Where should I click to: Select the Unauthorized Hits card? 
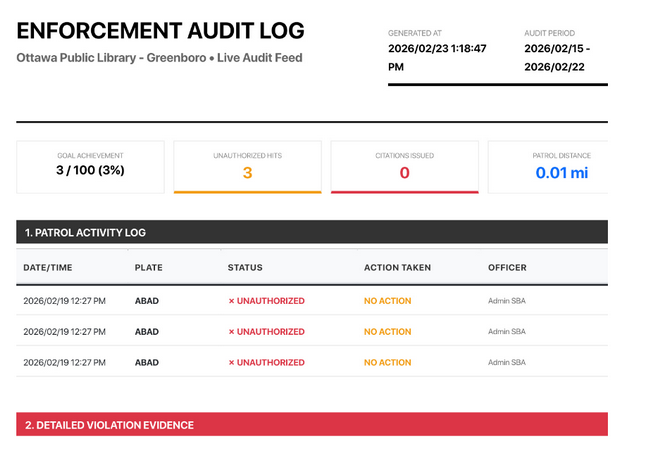[x=247, y=166]
